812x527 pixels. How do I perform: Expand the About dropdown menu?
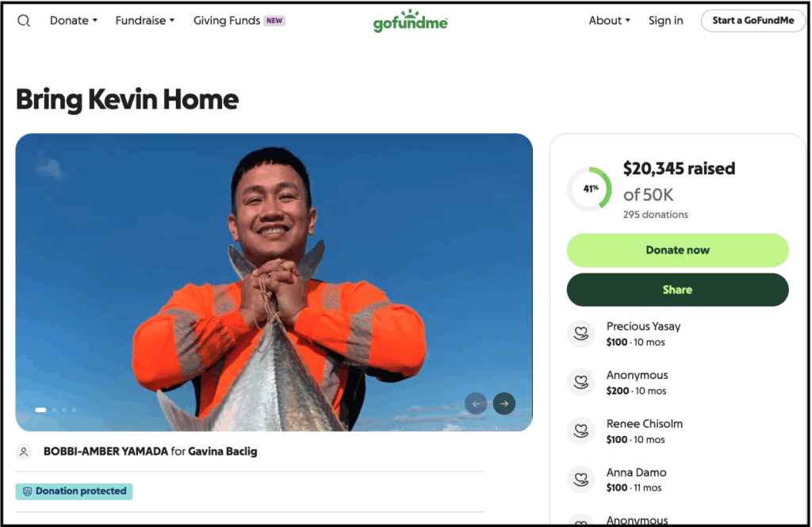609,21
